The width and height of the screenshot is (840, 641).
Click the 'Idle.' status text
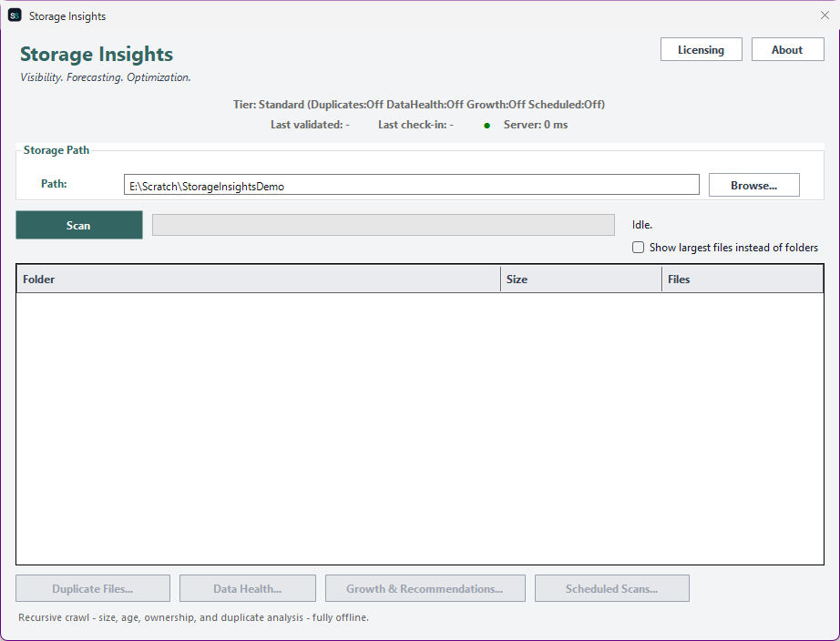(x=642, y=225)
